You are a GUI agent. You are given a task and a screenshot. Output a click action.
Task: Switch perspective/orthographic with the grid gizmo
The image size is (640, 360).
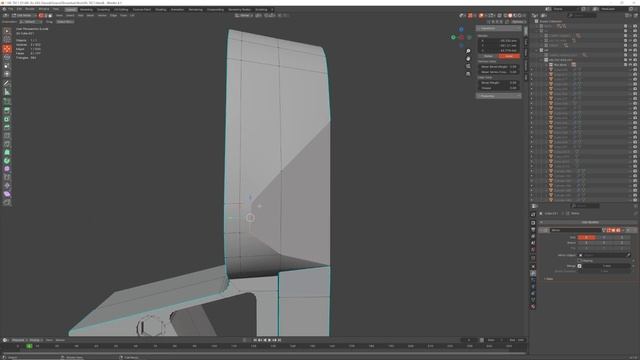pos(468,74)
